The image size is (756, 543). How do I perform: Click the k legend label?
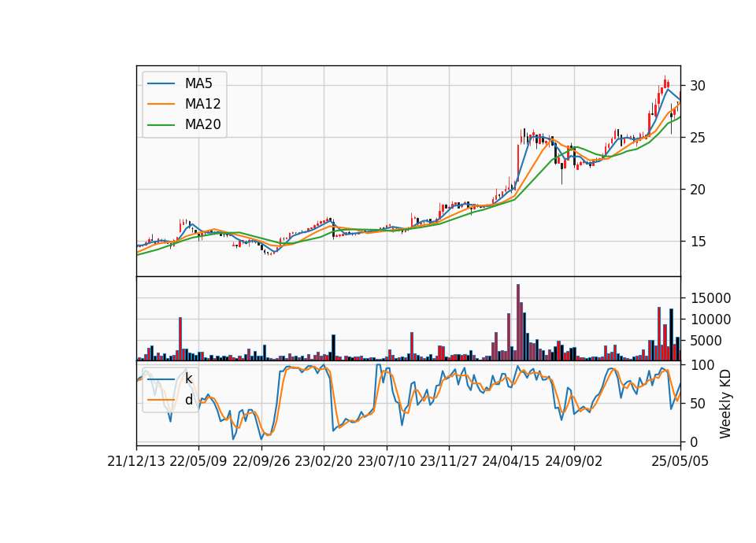(x=188, y=379)
